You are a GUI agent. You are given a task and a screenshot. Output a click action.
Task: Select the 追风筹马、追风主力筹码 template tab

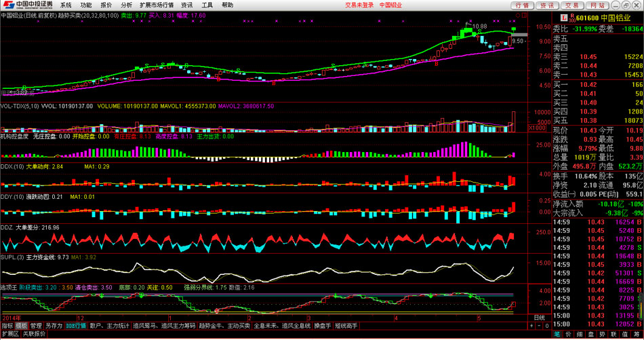click(164, 326)
